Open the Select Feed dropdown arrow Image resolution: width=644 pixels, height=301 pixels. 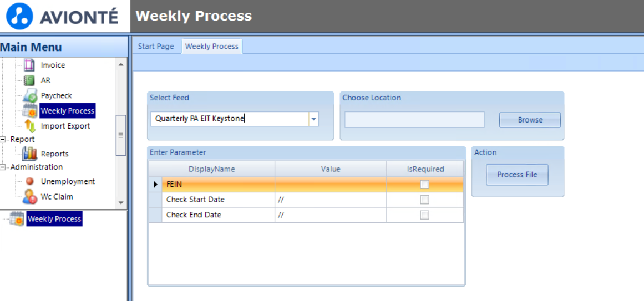(x=313, y=119)
